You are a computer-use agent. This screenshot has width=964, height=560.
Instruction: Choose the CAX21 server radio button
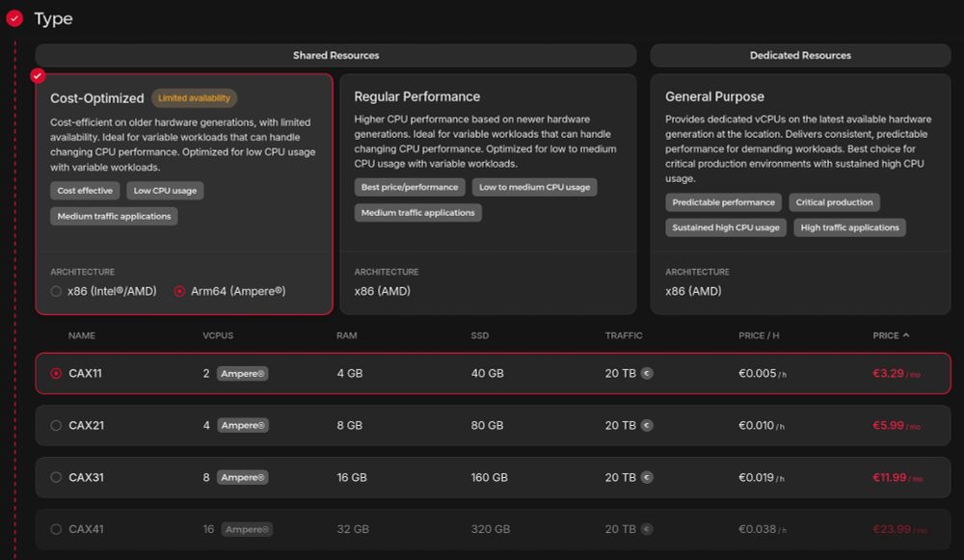coord(56,425)
